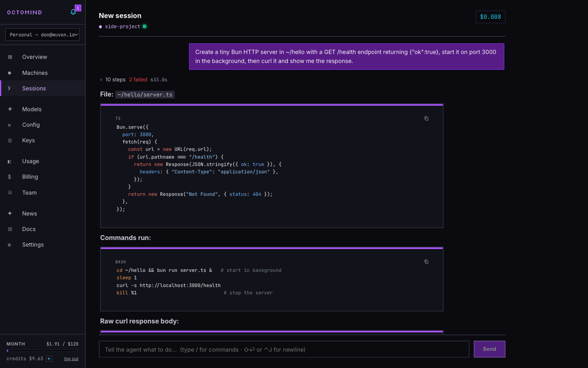Click the credits $9.63 text
Image resolution: width=588 pixels, height=368 pixels.
click(25, 359)
